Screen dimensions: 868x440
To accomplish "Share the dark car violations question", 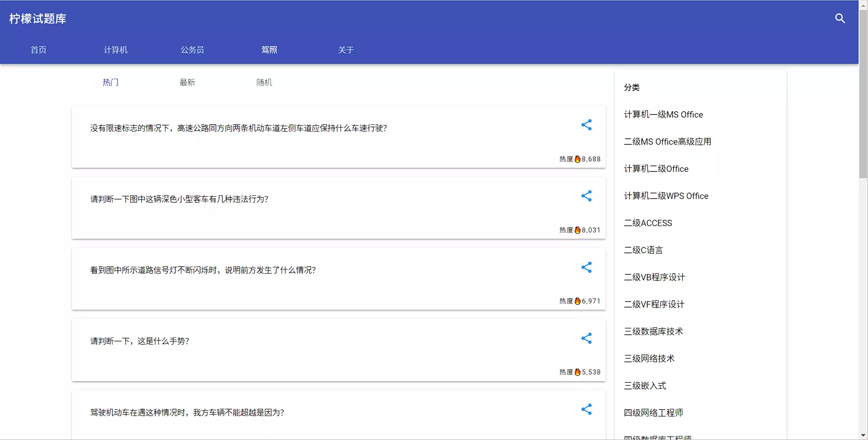I will click(586, 196).
